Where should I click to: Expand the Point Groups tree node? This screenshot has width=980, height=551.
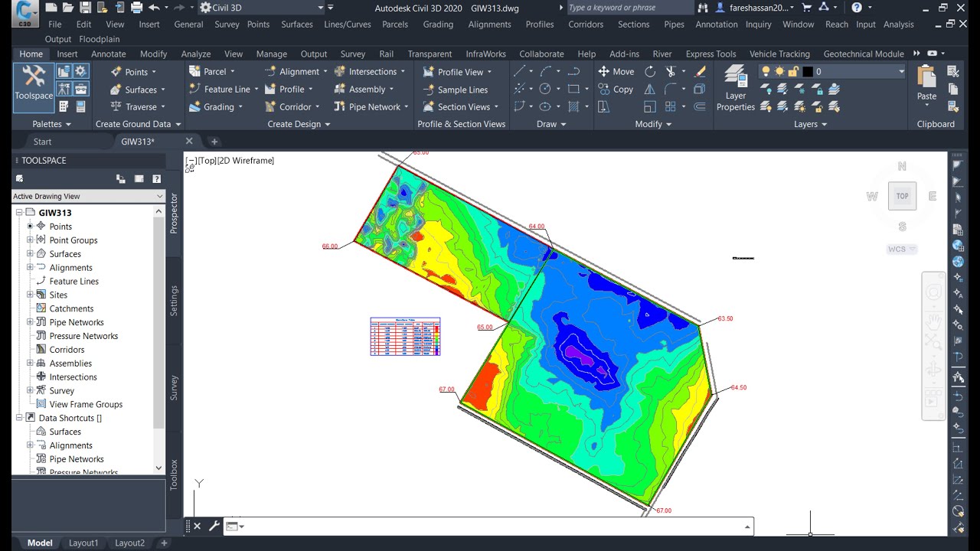[x=30, y=240]
